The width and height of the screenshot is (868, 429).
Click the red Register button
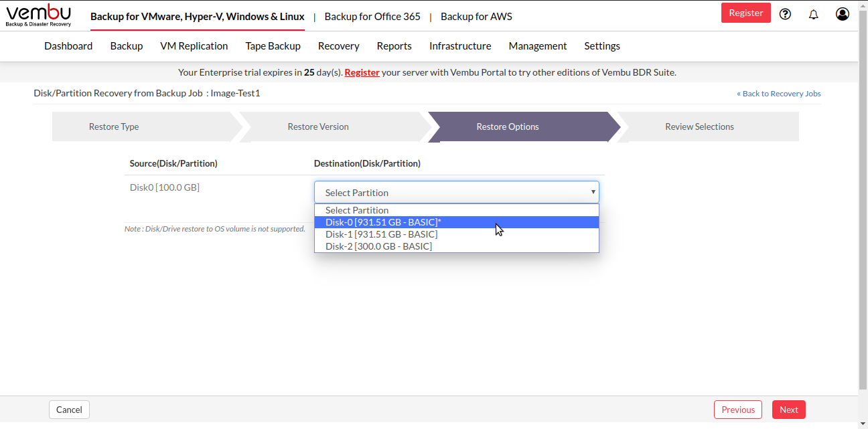point(746,13)
